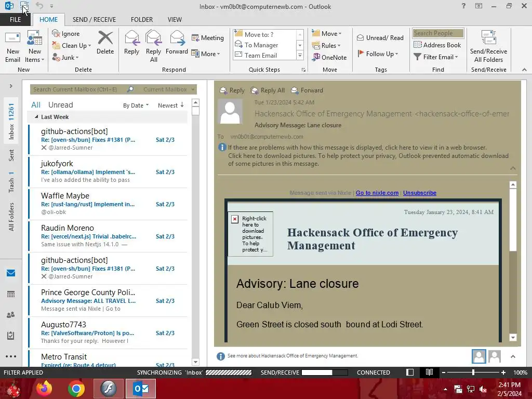The width and height of the screenshot is (532, 399).
Task: Create a New Email
Action: click(x=12, y=47)
